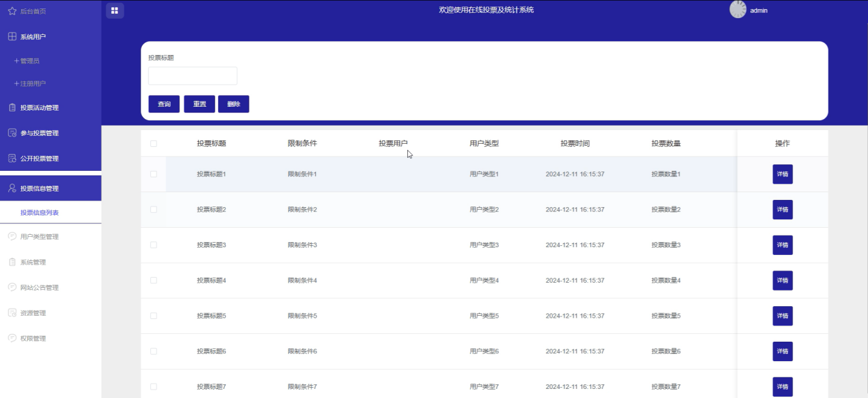Click the user icon beside 投票信息管理
Image resolution: width=868 pixels, height=398 pixels.
(12, 188)
